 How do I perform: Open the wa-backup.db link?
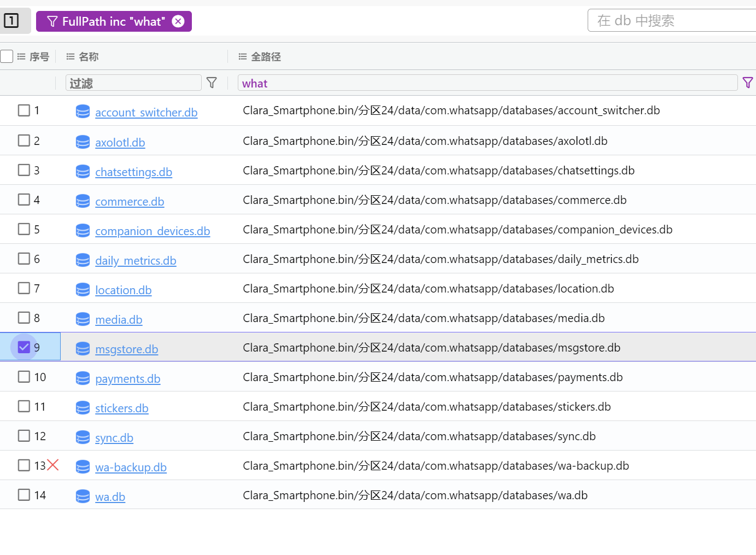[131, 467]
